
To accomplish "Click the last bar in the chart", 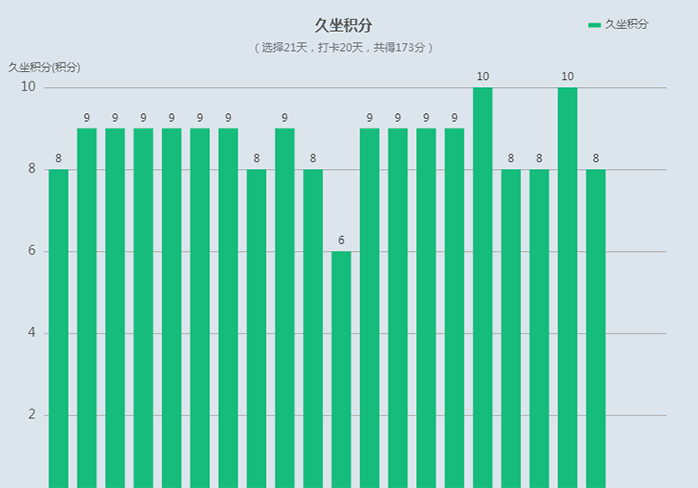I will coord(595,328).
